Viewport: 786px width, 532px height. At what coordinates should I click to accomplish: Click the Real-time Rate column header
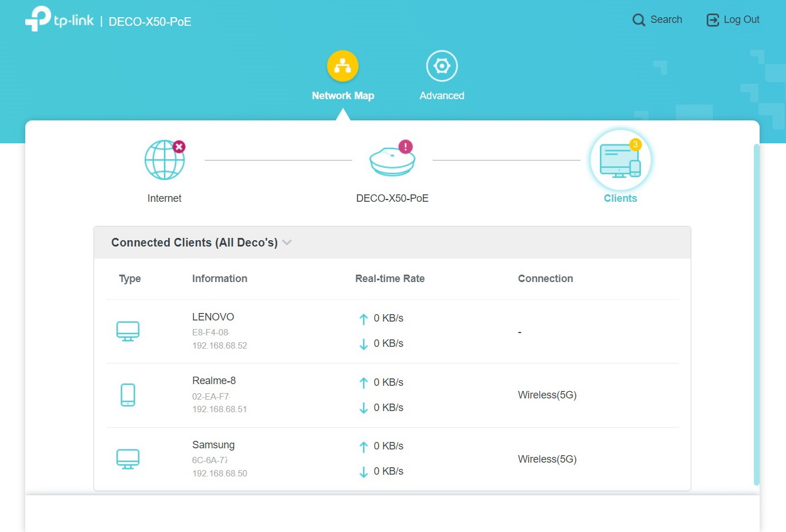pyautogui.click(x=390, y=279)
